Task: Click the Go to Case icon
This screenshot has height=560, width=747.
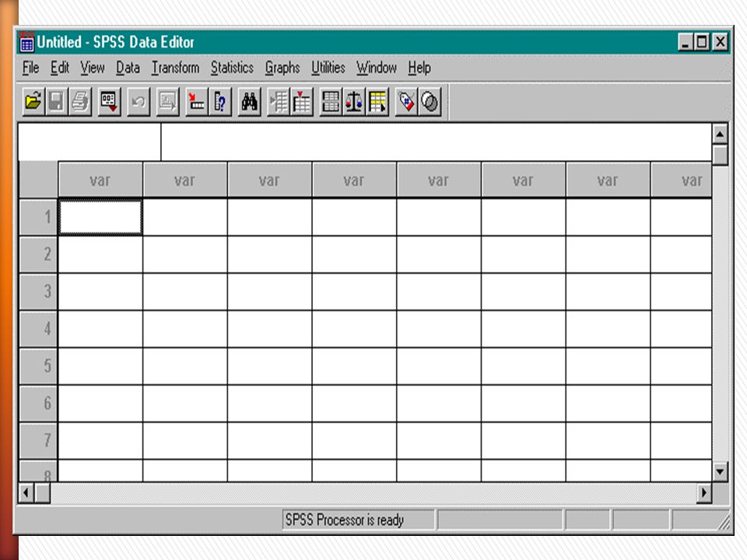Action: click(x=196, y=101)
